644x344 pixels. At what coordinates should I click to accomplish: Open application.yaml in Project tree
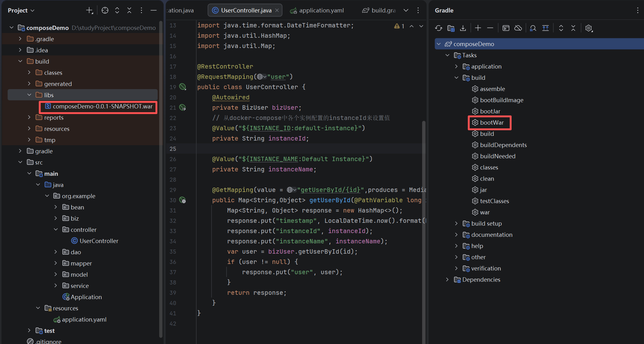[x=80, y=319]
